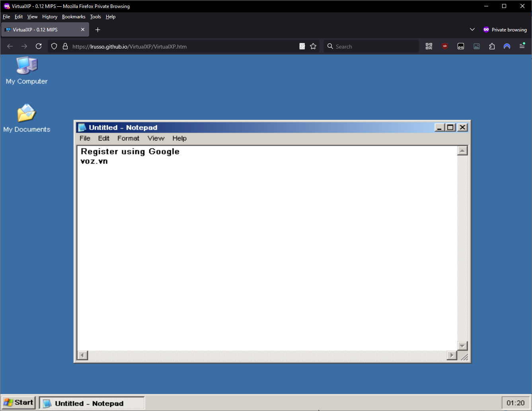Viewport: 532px width, 411px height.
Task: Open Firefox Bookmarks menu
Action: coord(74,17)
